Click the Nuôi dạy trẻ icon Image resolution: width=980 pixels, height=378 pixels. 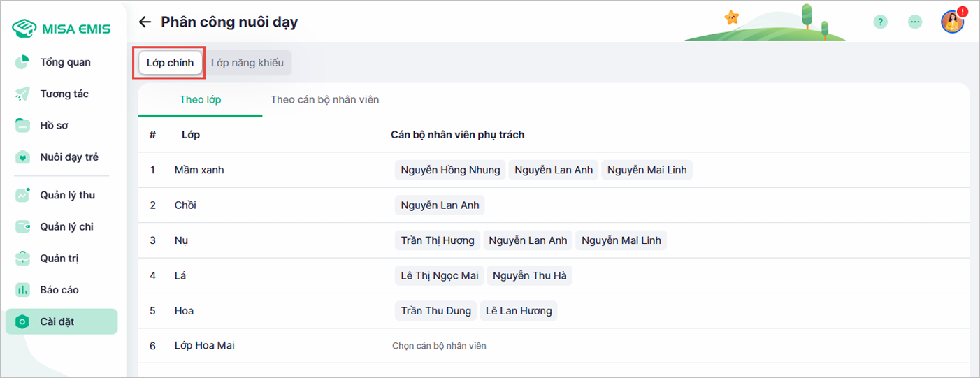22,157
